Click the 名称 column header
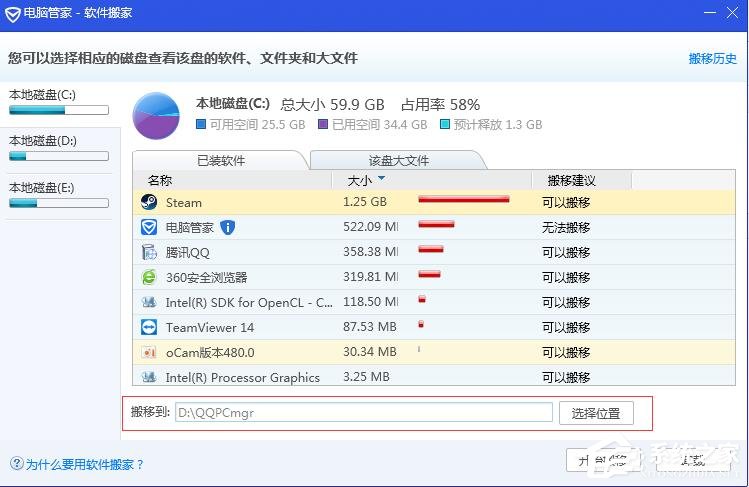The image size is (749, 487). (x=160, y=181)
